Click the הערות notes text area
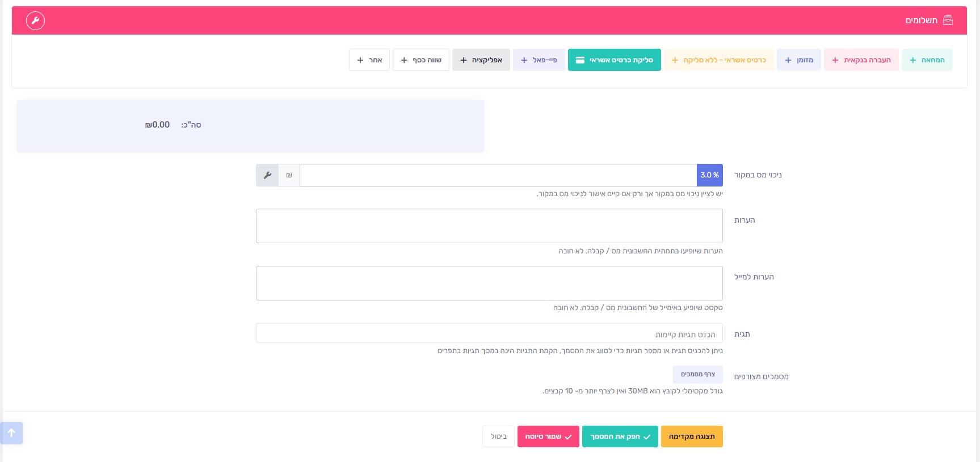 click(x=489, y=226)
